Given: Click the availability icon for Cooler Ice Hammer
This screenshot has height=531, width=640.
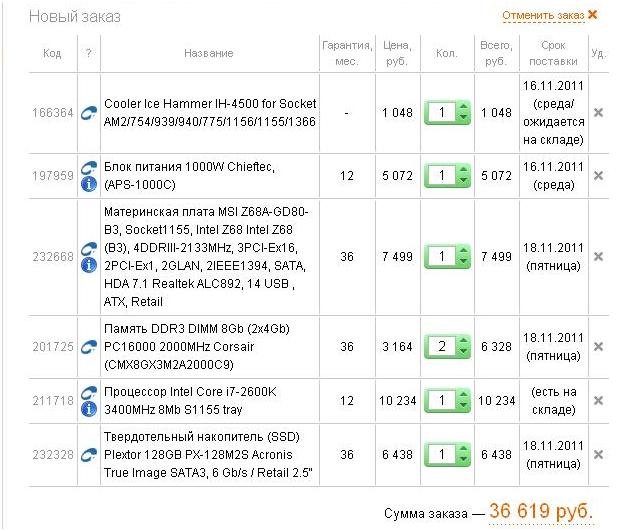Looking at the screenshot, I should pyautogui.click(x=88, y=113).
